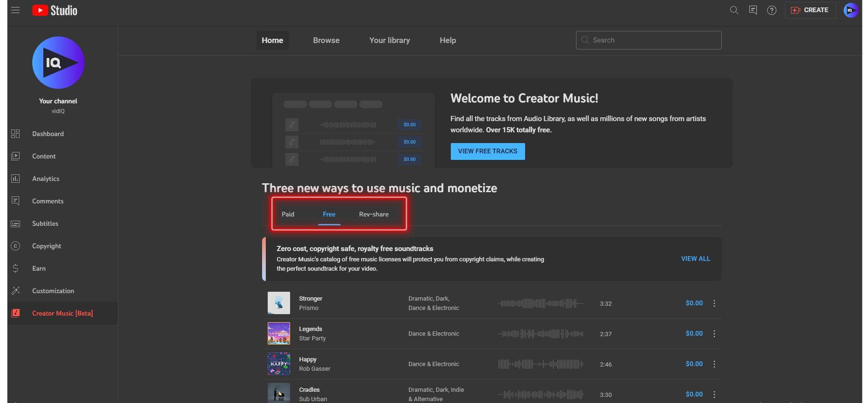Open more options for Happy track
The height and width of the screenshot is (403, 868).
pyautogui.click(x=714, y=364)
